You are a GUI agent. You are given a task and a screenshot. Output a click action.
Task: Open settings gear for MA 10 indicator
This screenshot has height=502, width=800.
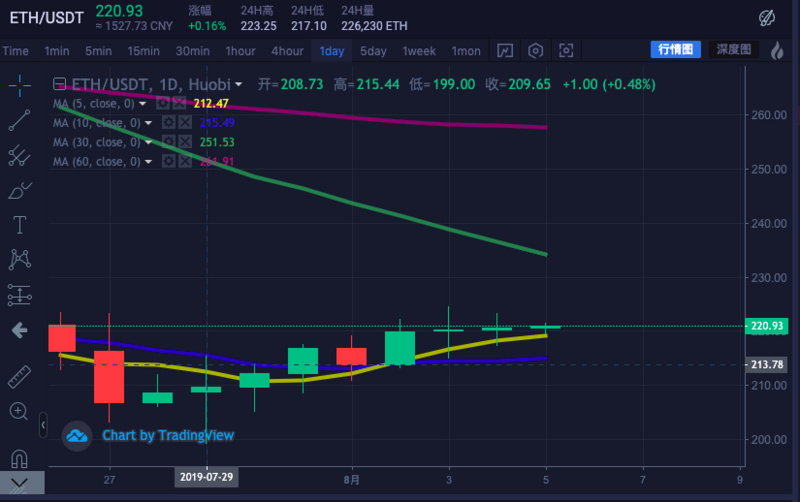click(168, 122)
